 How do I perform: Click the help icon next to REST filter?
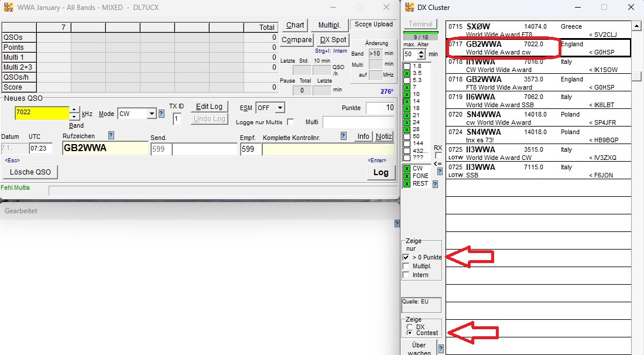pyautogui.click(x=435, y=184)
